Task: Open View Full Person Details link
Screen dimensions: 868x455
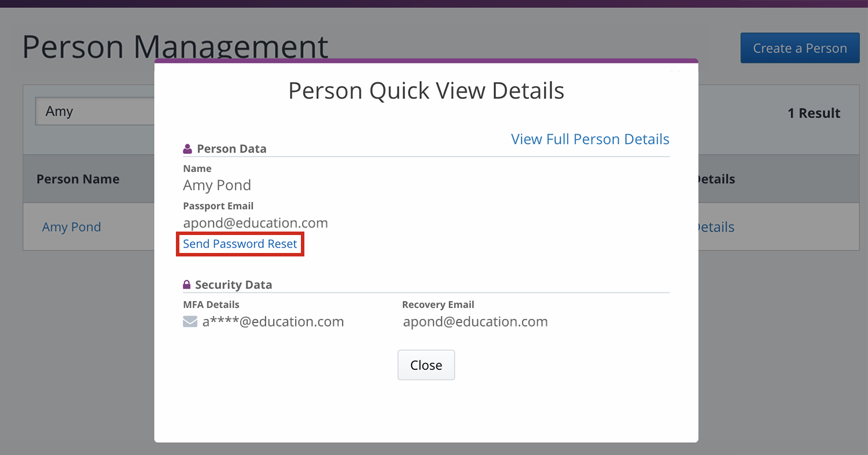Action: [x=590, y=139]
